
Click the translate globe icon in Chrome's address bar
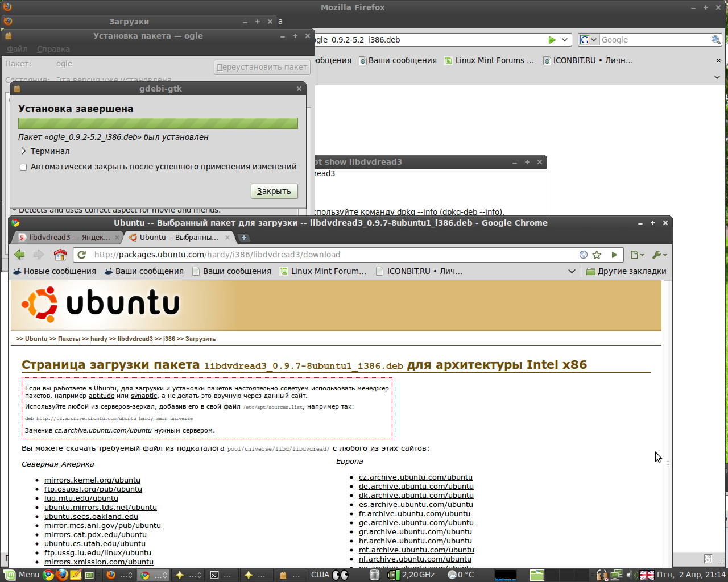tap(583, 255)
